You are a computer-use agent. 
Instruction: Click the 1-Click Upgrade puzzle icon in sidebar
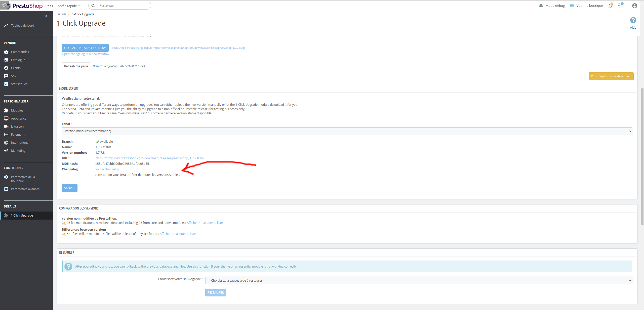[6, 216]
